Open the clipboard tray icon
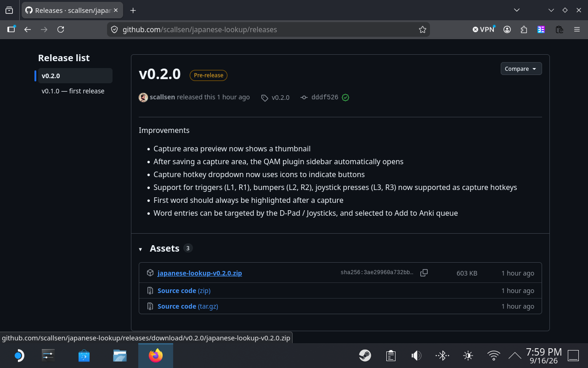Viewport: 588px width, 368px height. 391,356
